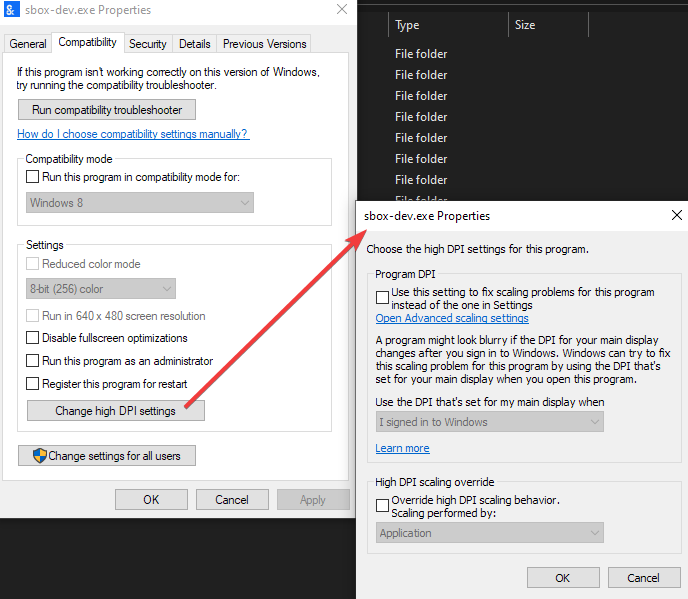Click Change settings for all users
688x599 pixels.
tap(107, 456)
